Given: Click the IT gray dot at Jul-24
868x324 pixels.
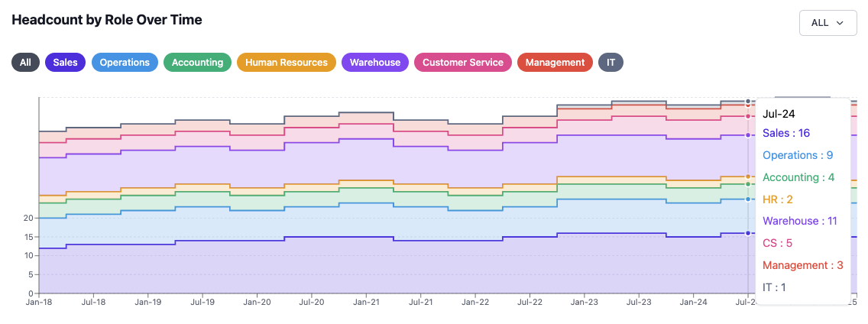Looking at the screenshot, I should coord(748,101).
